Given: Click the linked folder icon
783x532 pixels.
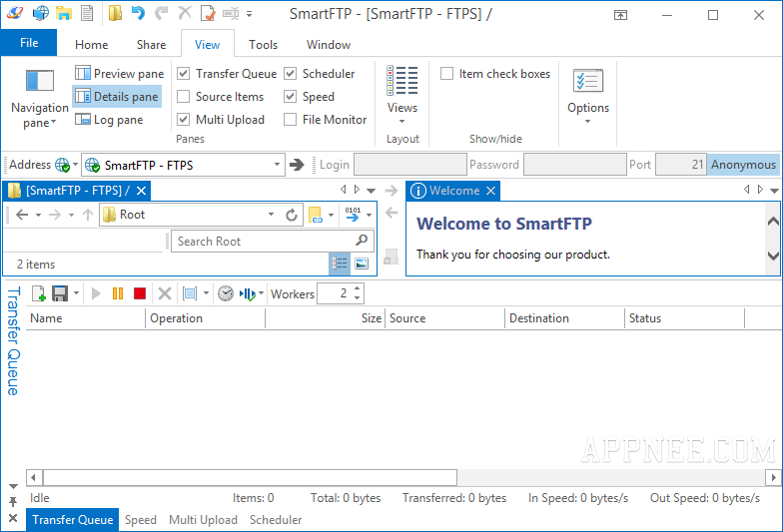Looking at the screenshot, I should click(316, 216).
